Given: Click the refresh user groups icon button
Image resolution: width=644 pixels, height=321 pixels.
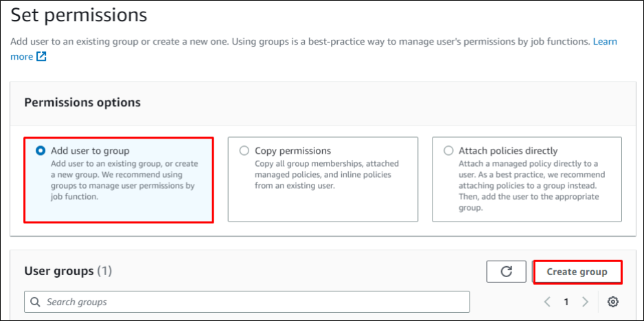Looking at the screenshot, I should (506, 272).
